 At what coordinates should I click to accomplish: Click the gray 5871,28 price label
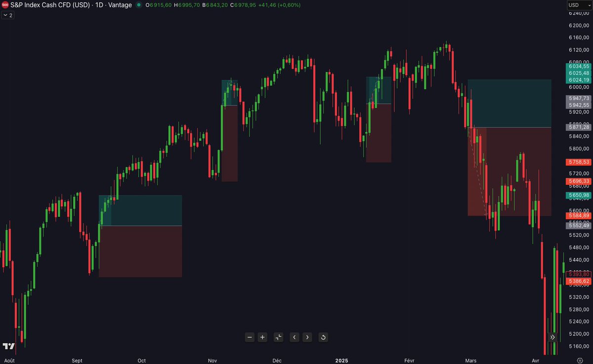coord(579,127)
